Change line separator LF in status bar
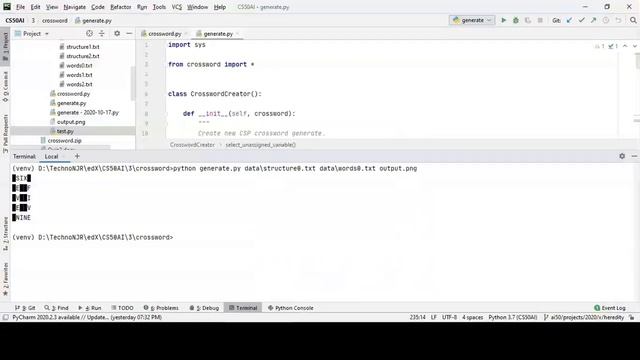Image resolution: width=640 pixels, height=360 pixels. (x=433, y=317)
